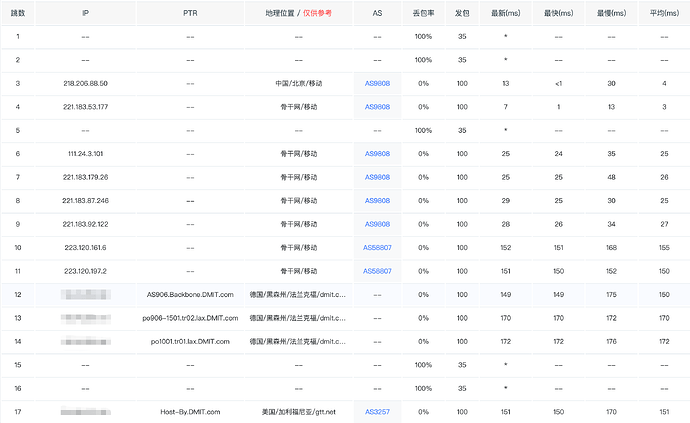This screenshot has width=690, height=423.
Task: Open AS9808 link beside IP 221.183.179.26
Action: click(x=377, y=177)
